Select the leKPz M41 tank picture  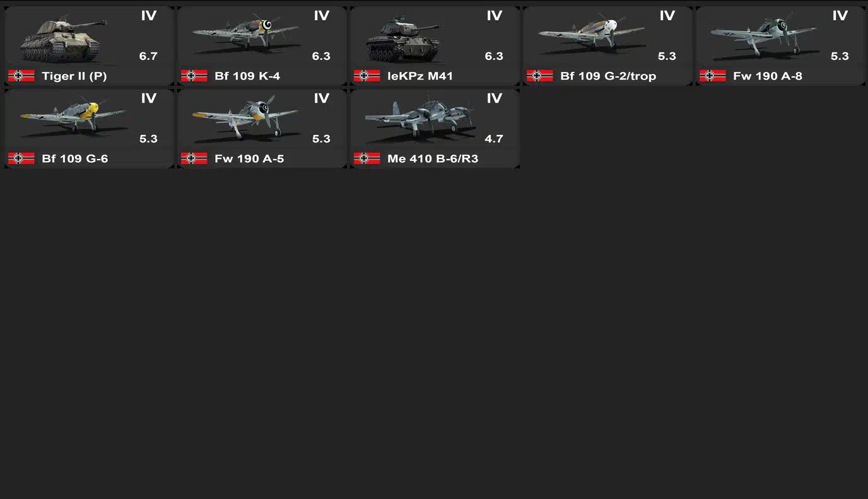[x=402, y=41]
